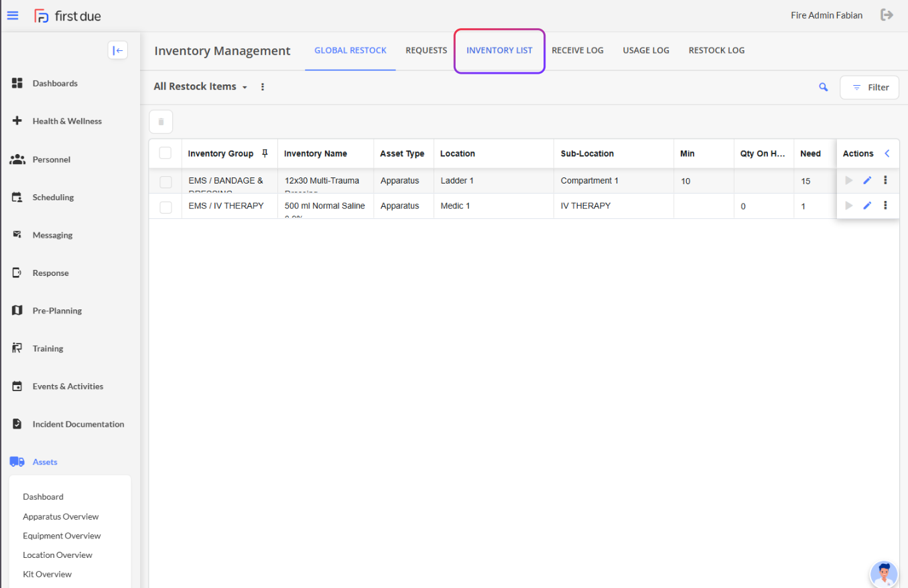Click the logout icon next to Fire Admin Fabian
The image size is (908, 588).
pyautogui.click(x=887, y=15)
